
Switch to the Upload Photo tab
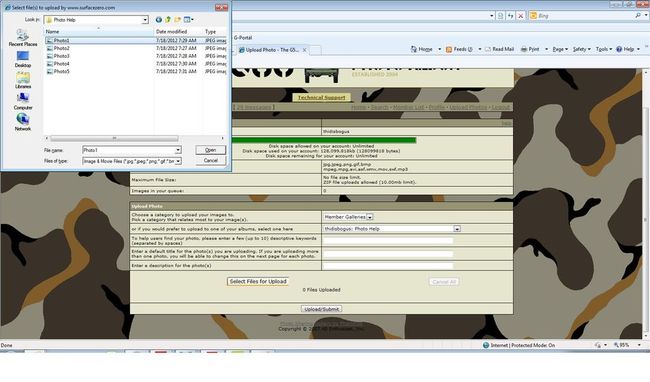pos(272,50)
